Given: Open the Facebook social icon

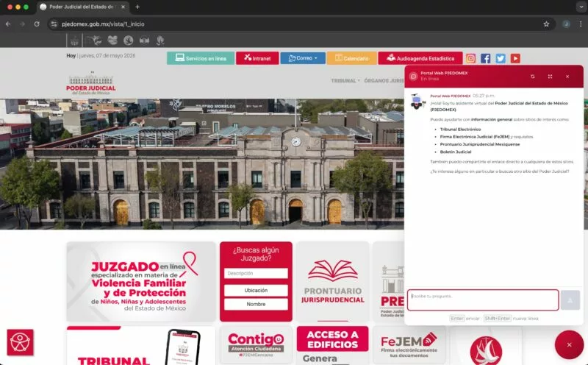Looking at the screenshot, I should 486,58.
